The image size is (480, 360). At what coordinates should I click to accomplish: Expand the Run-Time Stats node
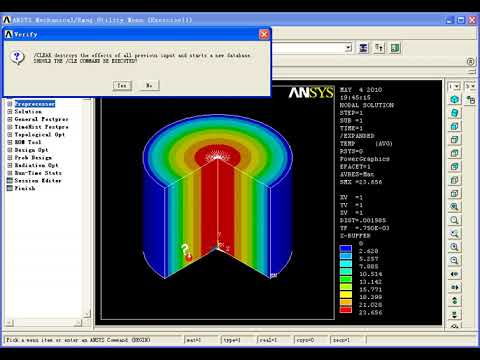click(10, 173)
